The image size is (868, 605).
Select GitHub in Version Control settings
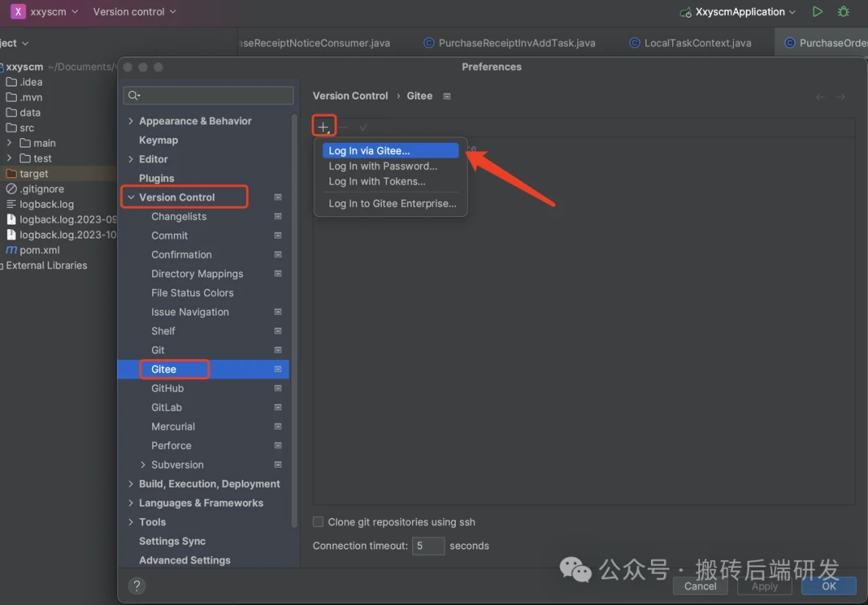168,388
